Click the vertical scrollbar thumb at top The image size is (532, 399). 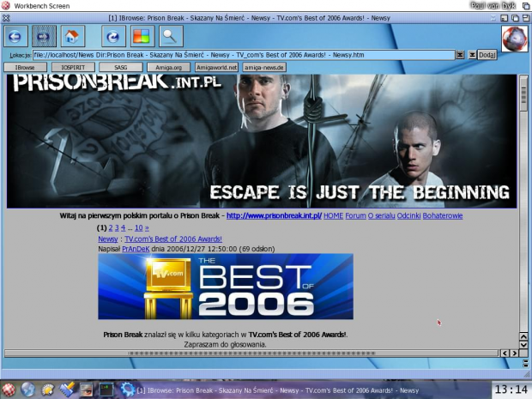coord(524,94)
